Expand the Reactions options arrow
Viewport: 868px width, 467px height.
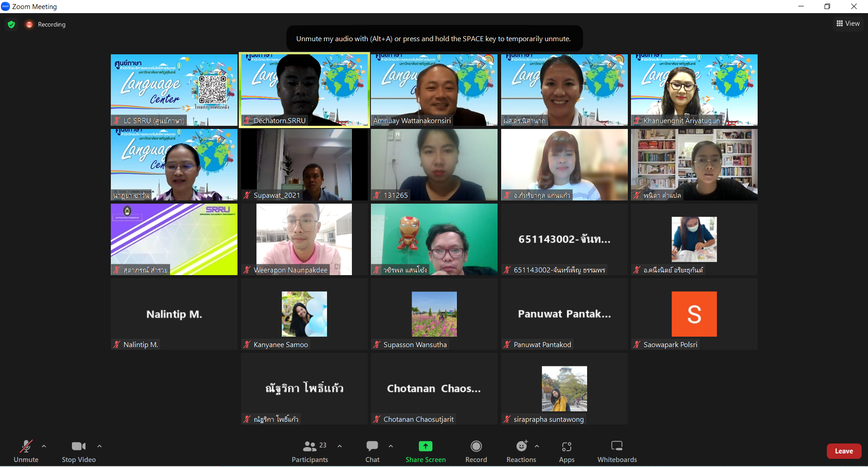(537, 446)
